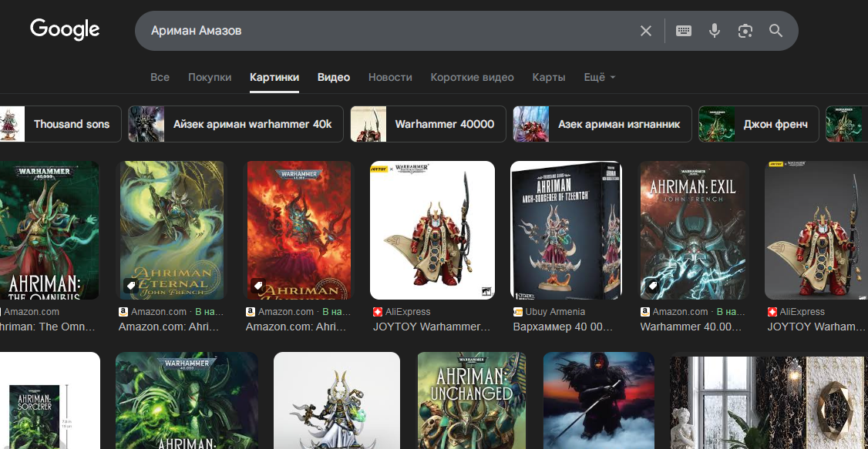Open the Ahriman: Exile cover image

695,230
